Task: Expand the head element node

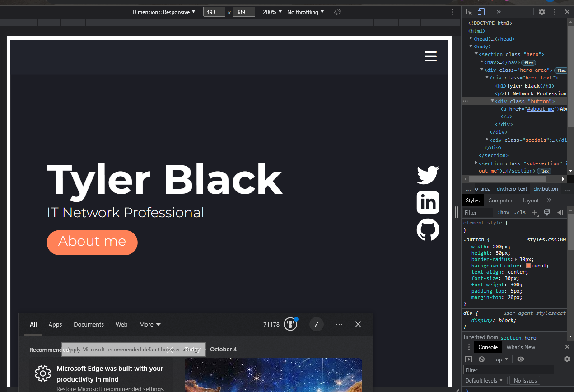Action: (x=471, y=38)
